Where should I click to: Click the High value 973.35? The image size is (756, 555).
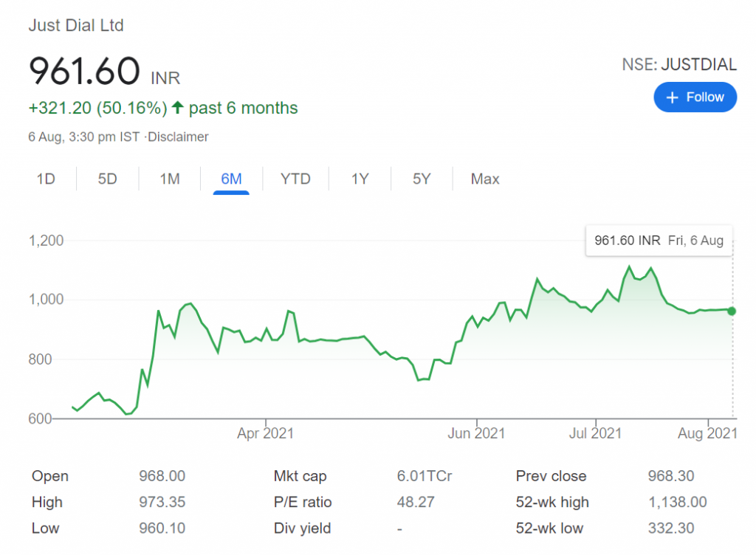(x=162, y=502)
